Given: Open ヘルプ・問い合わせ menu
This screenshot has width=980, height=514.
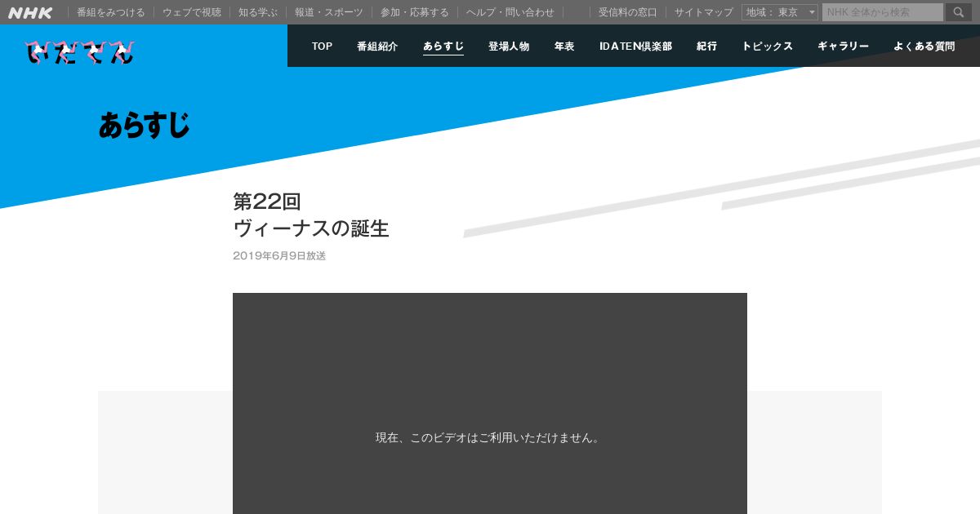Looking at the screenshot, I should point(510,12).
